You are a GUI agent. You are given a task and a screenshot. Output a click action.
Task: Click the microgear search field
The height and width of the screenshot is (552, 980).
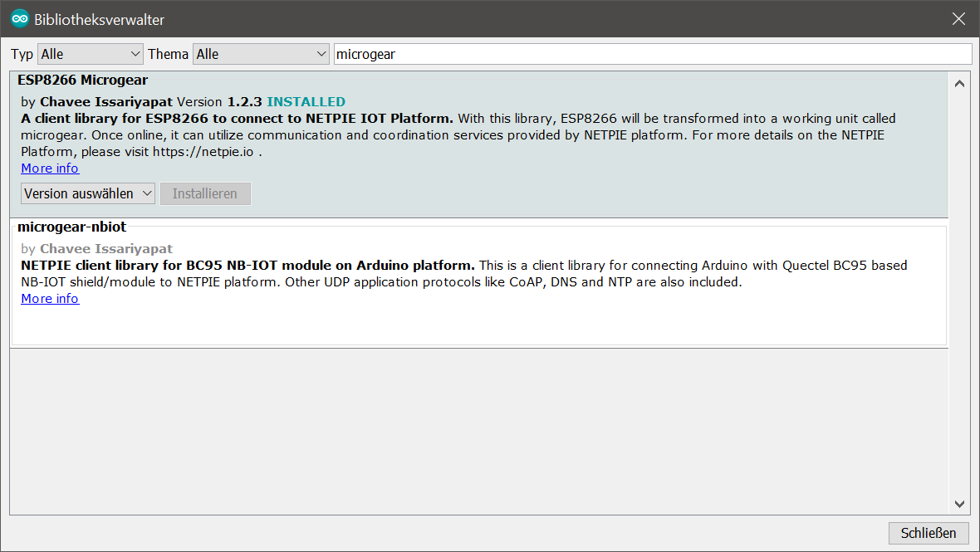tap(653, 54)
